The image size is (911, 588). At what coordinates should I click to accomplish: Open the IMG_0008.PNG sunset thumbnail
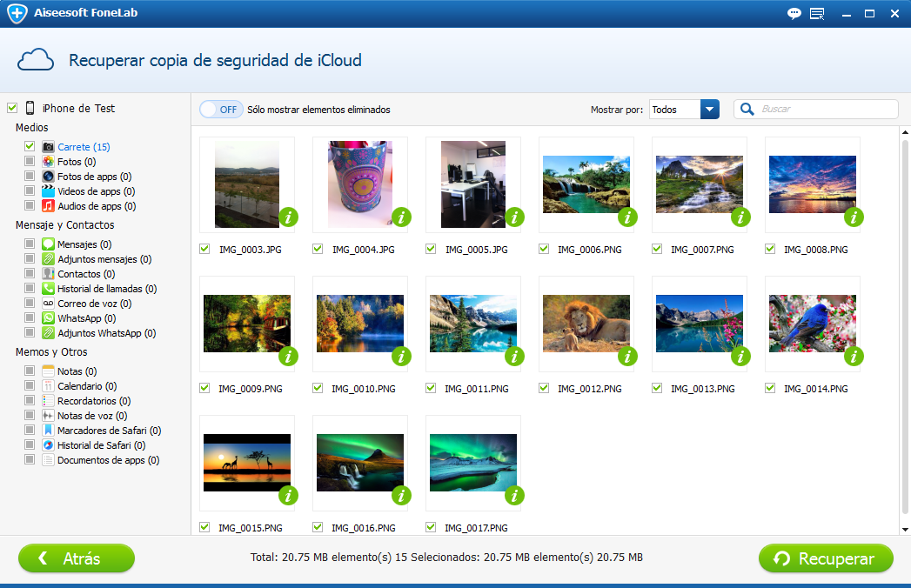[x=812, y=184]
